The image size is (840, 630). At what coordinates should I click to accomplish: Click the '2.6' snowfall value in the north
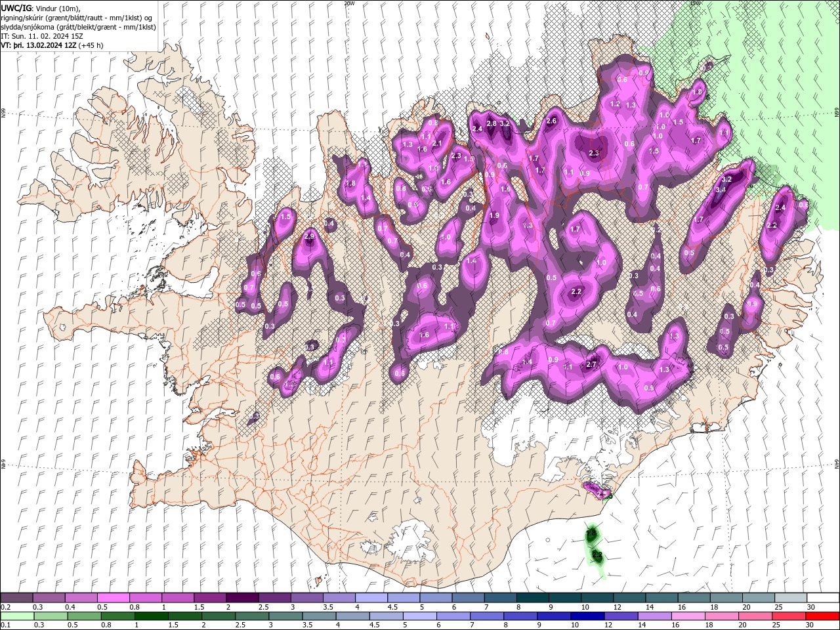tap(551, 121)
